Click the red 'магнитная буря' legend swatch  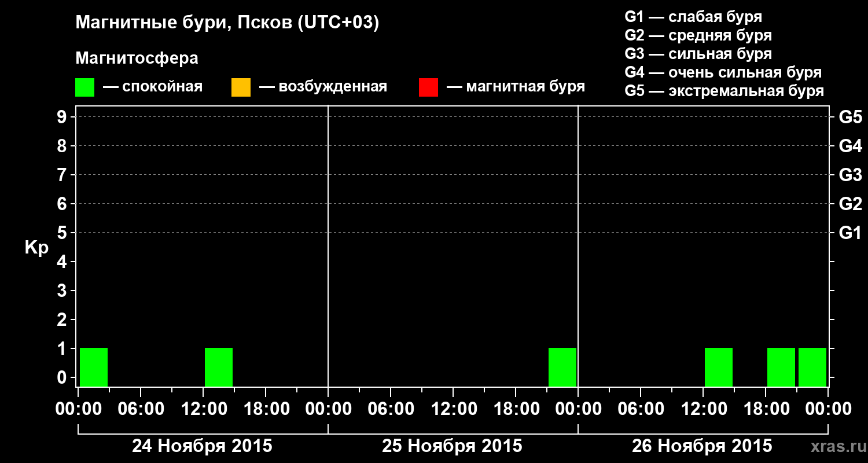(428, 87)
